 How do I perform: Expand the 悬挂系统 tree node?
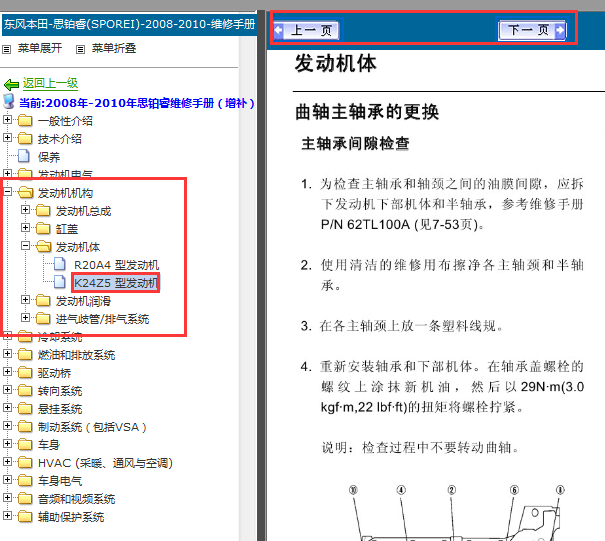pos(7,407)
